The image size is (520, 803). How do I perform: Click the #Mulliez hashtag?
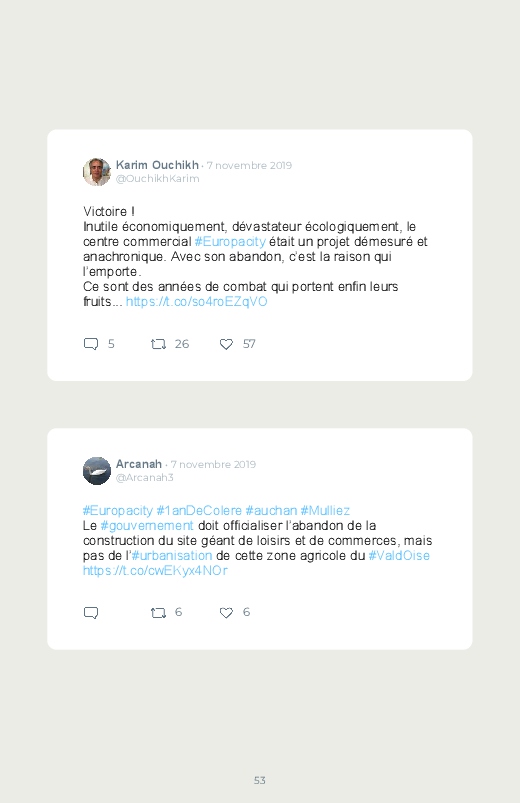click(325, 511)
